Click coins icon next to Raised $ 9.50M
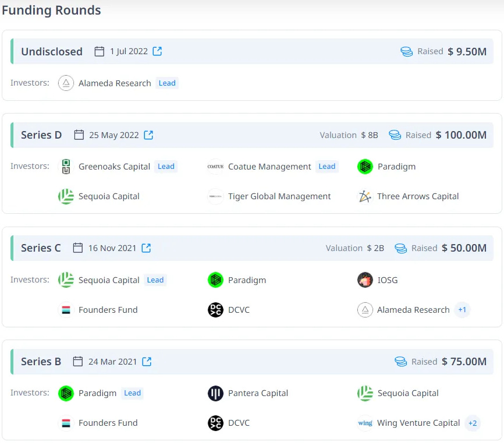Screen dimensions: 504x445 pos(407,51)
